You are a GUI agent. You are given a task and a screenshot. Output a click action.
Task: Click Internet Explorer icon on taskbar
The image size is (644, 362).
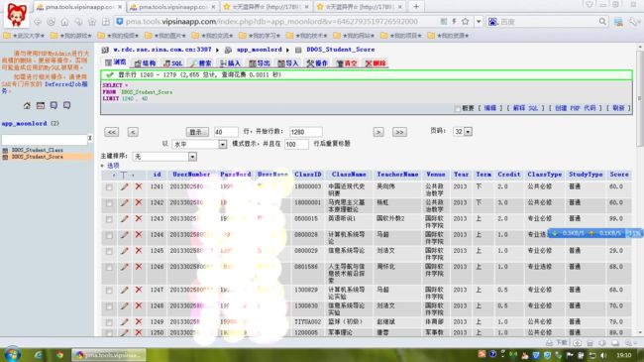click(38, 355)
